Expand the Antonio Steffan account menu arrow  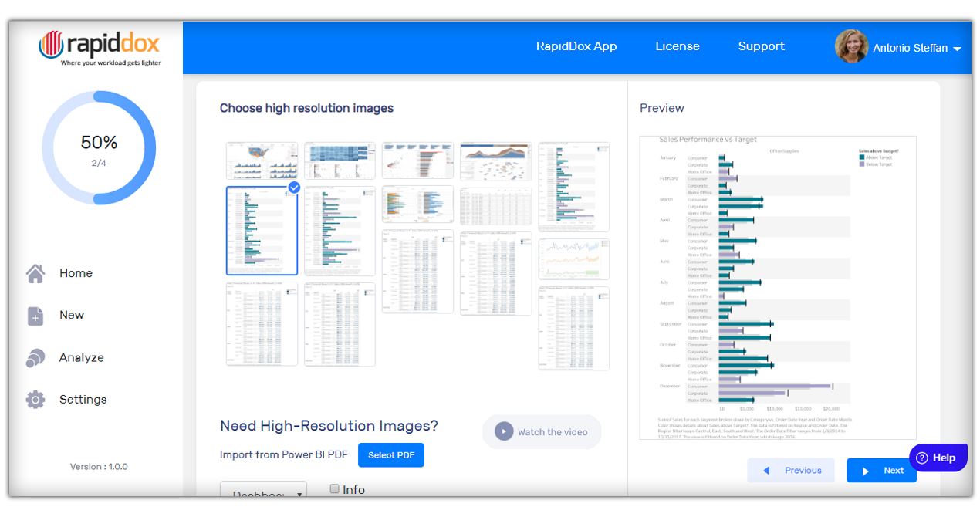click(x=957, y=49)
